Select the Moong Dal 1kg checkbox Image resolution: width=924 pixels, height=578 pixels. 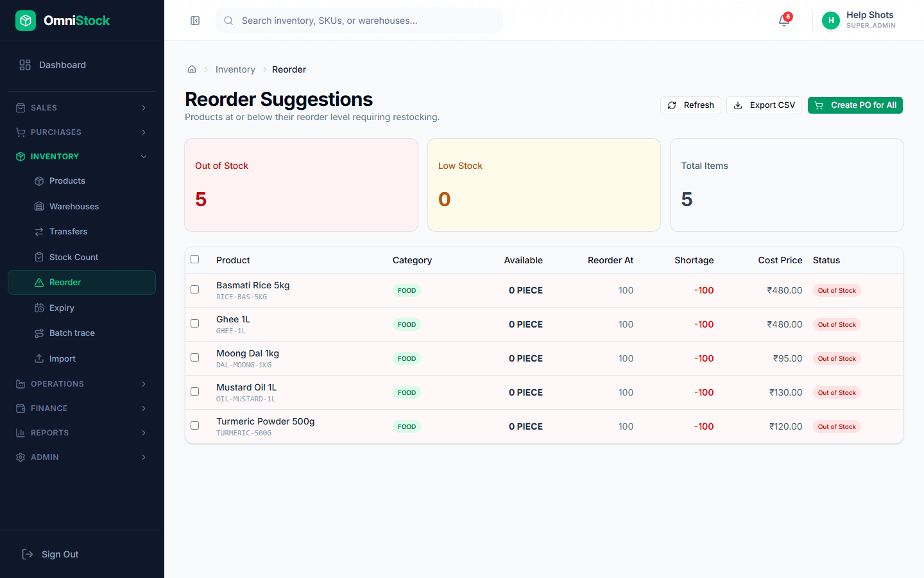pos(195,358)
